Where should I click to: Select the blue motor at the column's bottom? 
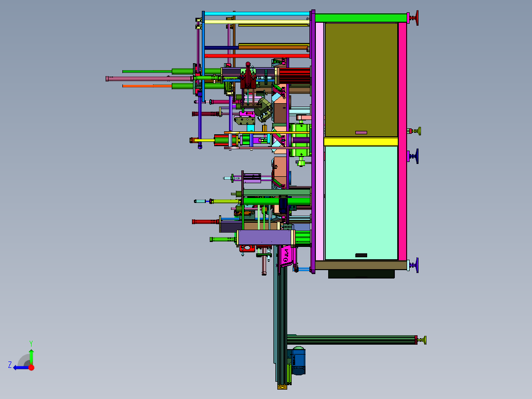click(298, 361)
